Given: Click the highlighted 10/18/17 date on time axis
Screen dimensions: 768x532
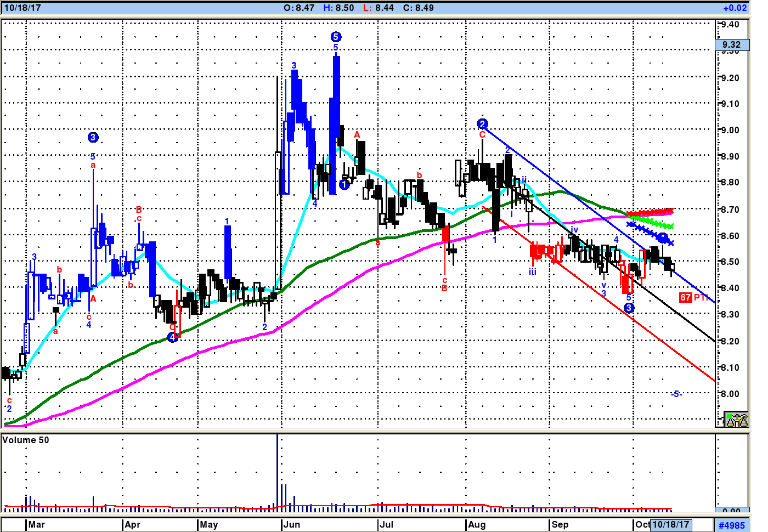Looking at the screenshot, I should coord(670,524).
